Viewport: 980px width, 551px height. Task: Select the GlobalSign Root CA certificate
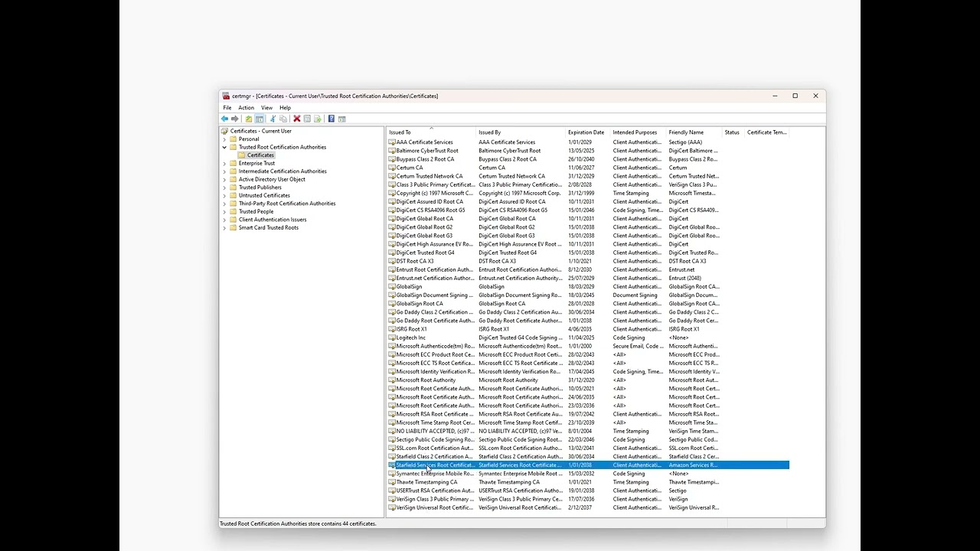tap(588, 304)
